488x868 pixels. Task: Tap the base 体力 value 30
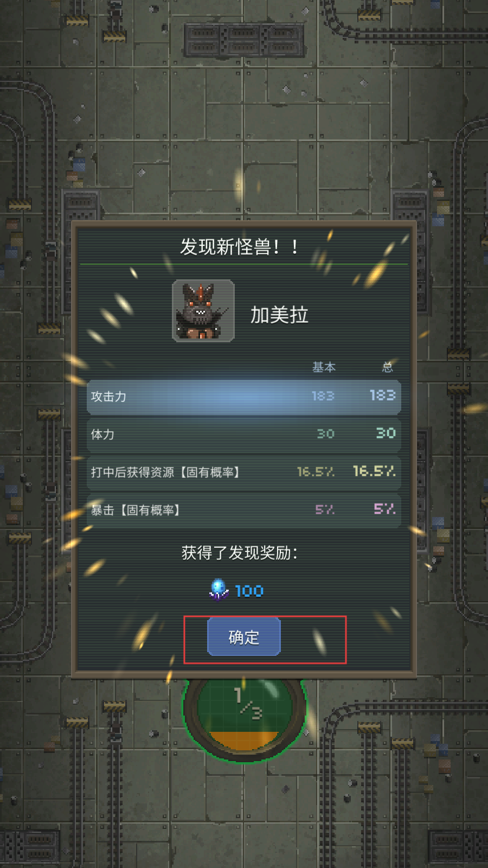[x=325, y=433]
